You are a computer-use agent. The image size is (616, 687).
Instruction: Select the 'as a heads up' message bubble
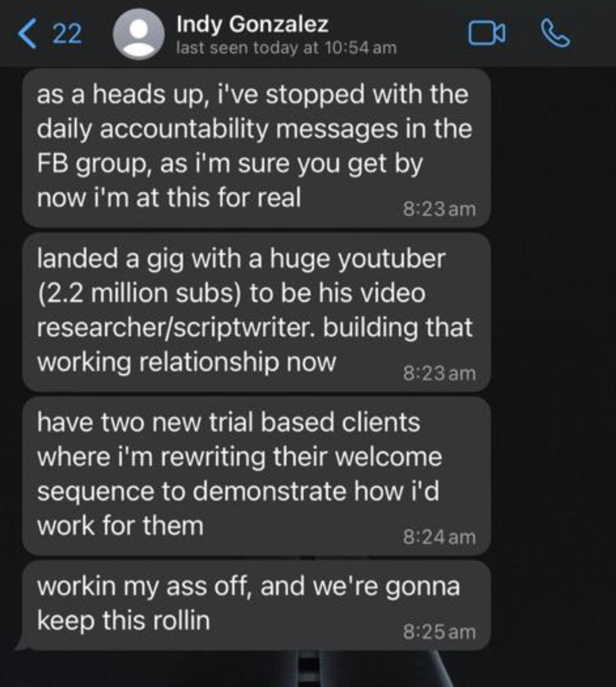click(x=256, y=147)
